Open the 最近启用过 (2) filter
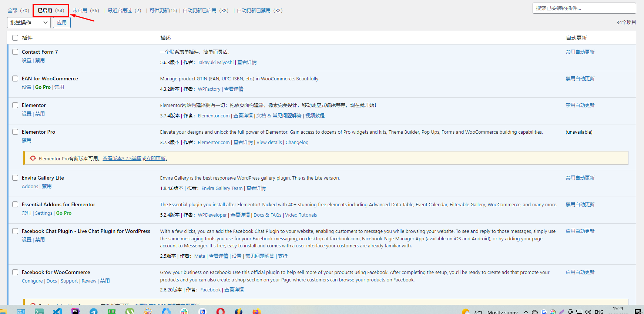The height and width of the screenshot is (314, 644). (124, 10)
